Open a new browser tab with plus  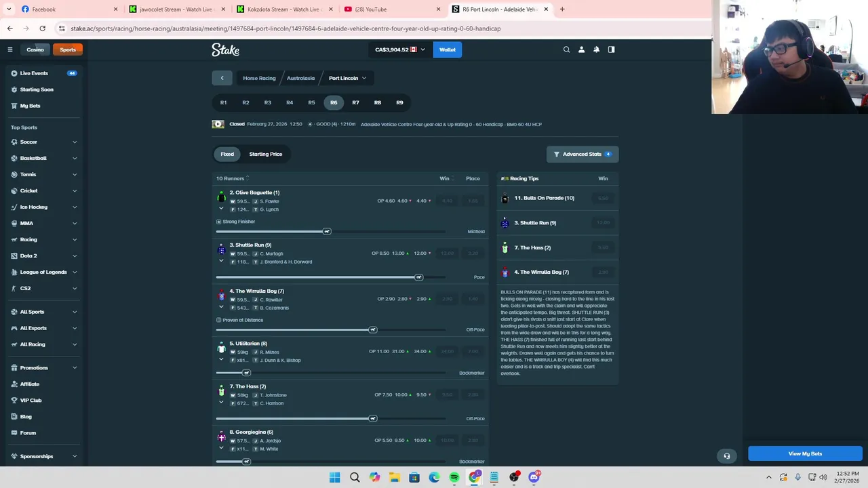561,9
